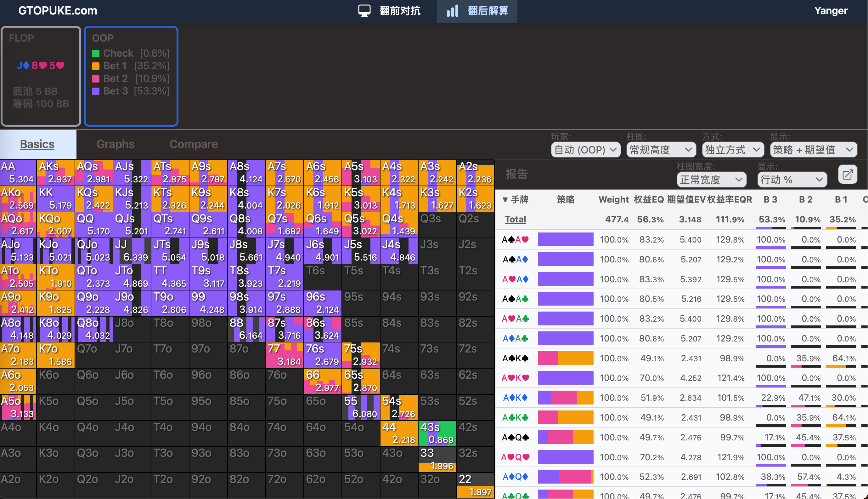The image size is (868, 499).
Task: Sort by the 期望值EV column header
Action: click(686, 199)
